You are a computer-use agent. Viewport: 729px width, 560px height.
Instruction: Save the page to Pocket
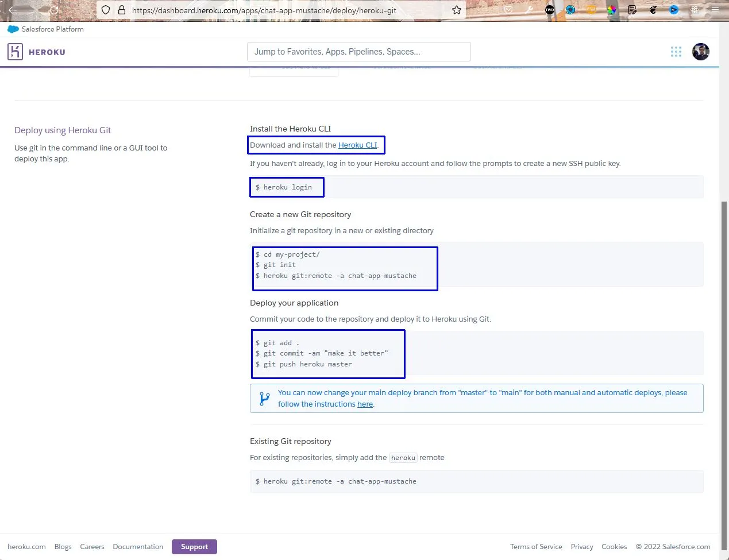(508, 10)
